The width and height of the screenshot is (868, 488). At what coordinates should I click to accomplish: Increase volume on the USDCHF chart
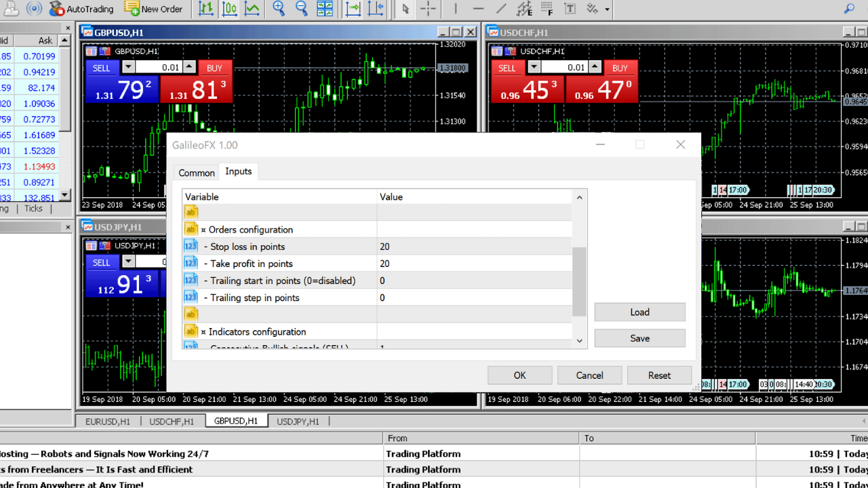(x=595, y=68)
